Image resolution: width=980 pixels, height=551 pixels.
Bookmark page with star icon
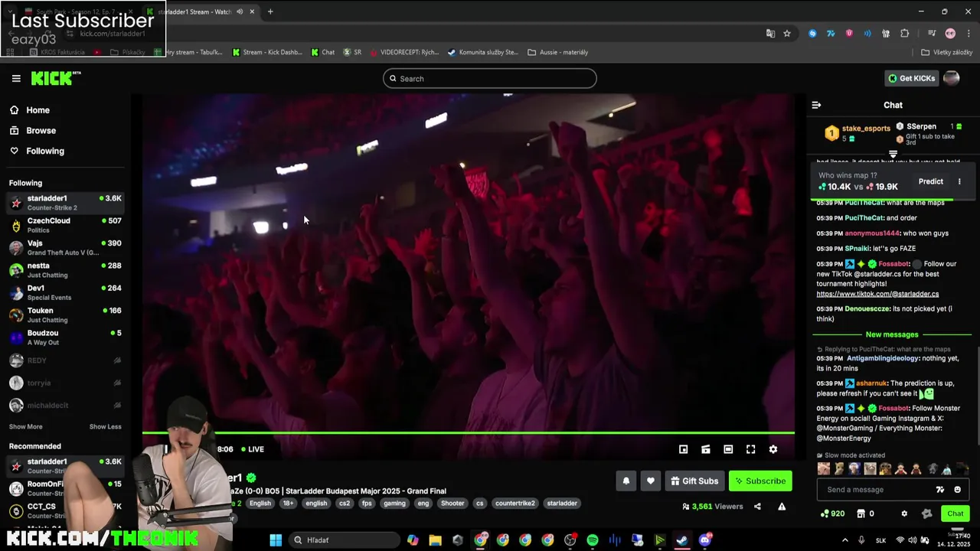[787, 34]
